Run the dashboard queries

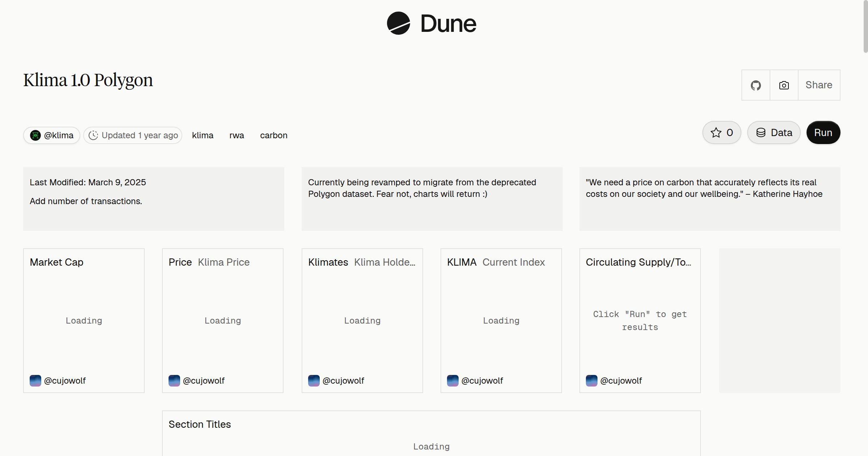(x=823, y=132)
